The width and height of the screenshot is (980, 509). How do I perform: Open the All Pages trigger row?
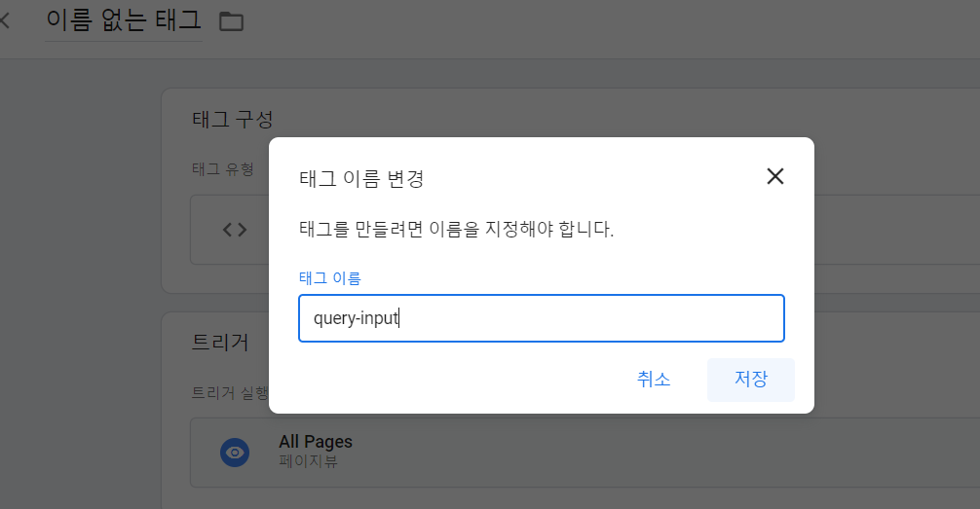point(584,453)
